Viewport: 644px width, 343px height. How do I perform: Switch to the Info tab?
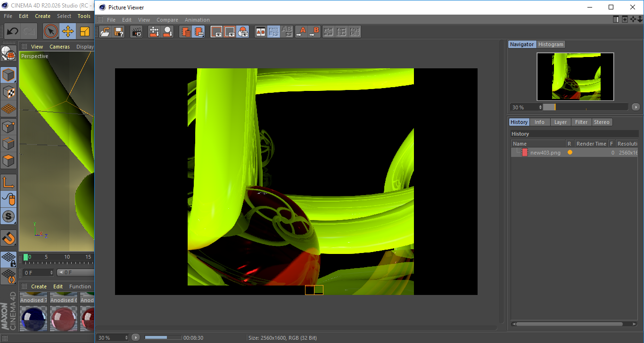(539, 122)
